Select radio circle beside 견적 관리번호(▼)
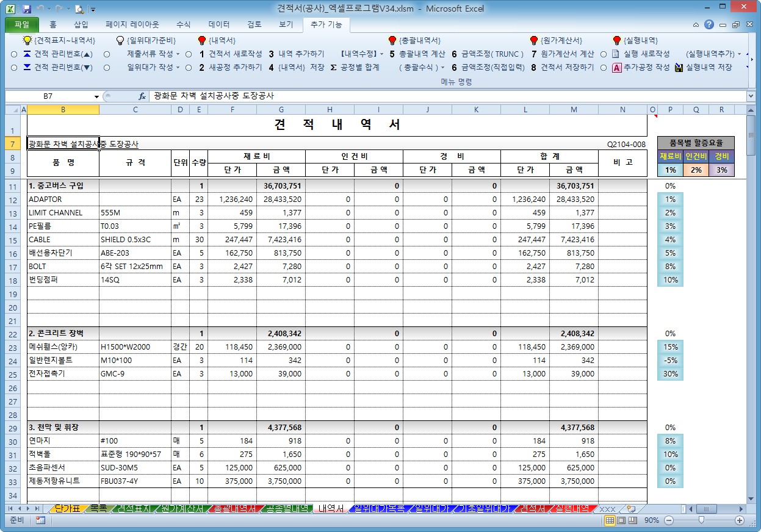Screen dimensions: 761x532 tap(14, 68)
